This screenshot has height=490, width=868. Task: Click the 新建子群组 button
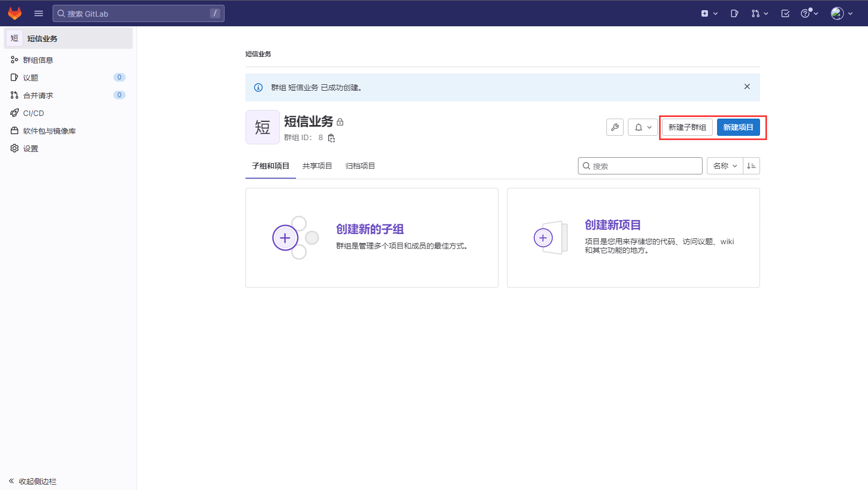coord(687,127)
